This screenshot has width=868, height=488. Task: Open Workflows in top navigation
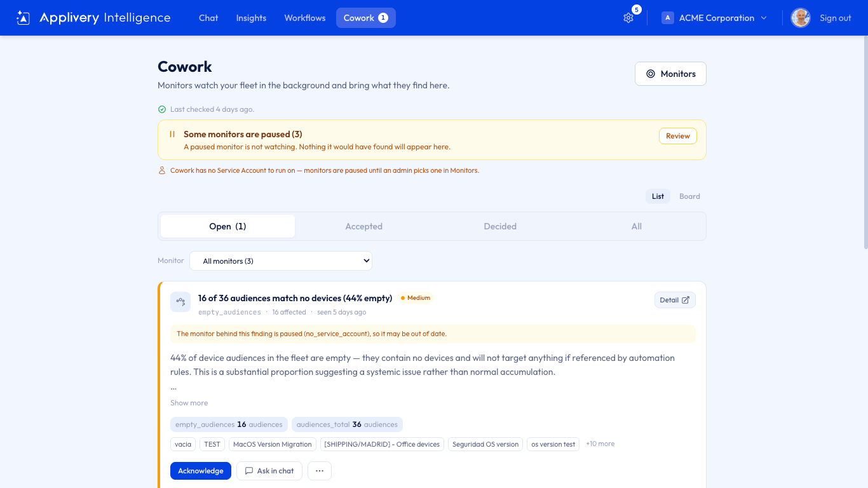pyautogui.click(x=305, y=18)
